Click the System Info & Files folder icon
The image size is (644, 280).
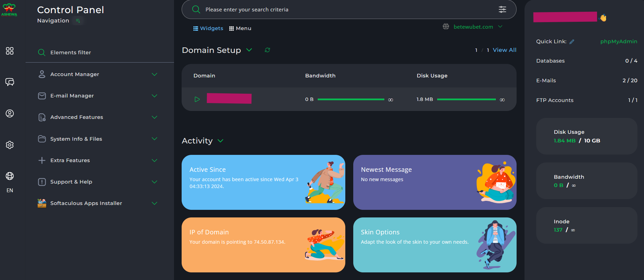42,139
